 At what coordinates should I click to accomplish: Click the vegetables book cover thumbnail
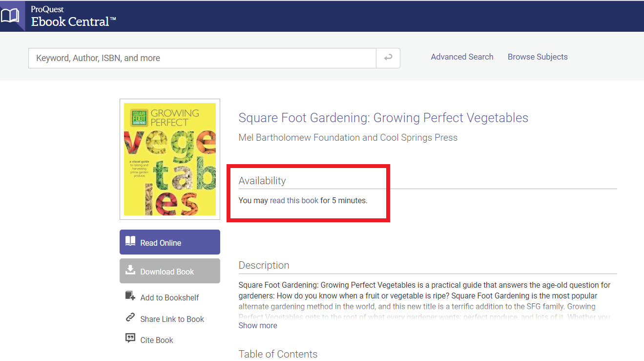(x=170, y=159)
